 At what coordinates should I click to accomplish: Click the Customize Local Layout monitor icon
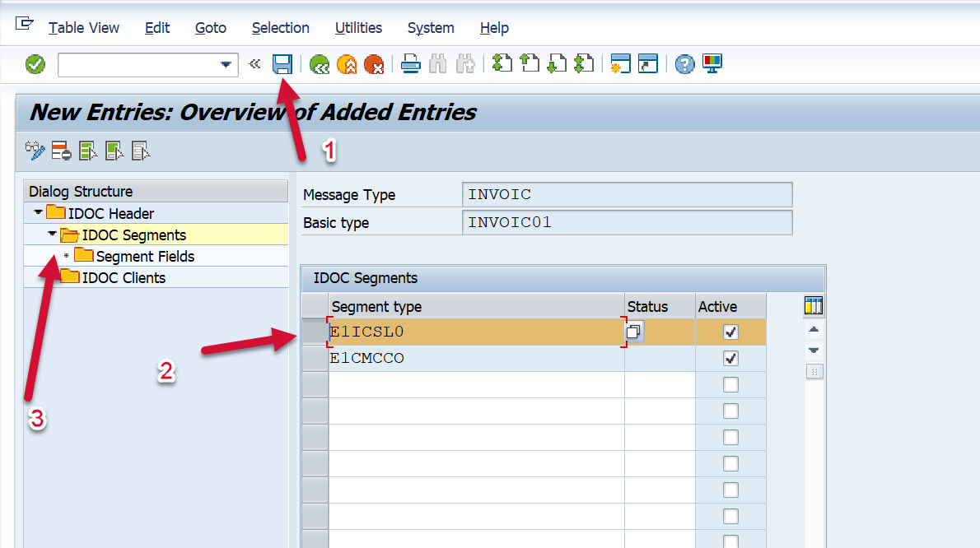712,64
